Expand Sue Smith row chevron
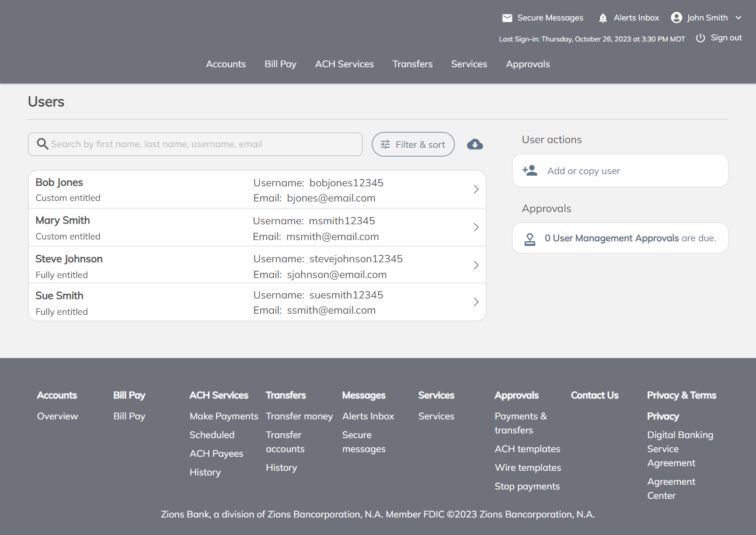The height and width of the screenshot is (535, 756). click(x=476, y=302)
